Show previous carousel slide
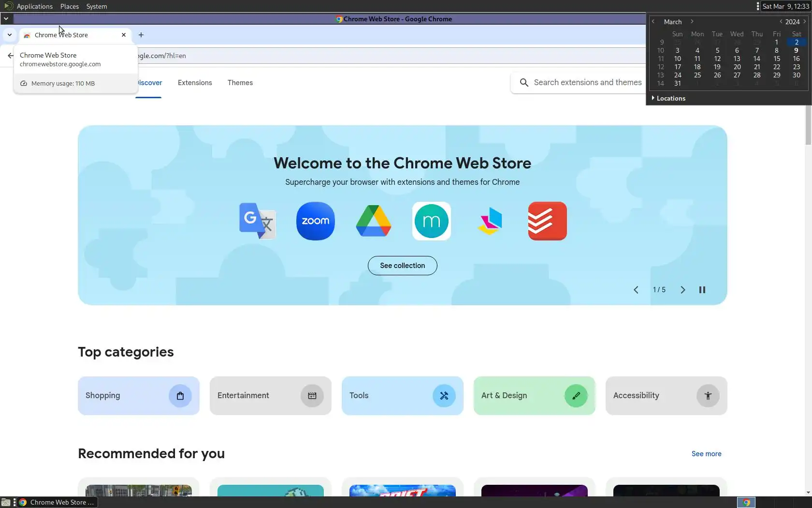Viewport: 812px width, 508px height. coord(636,290)
